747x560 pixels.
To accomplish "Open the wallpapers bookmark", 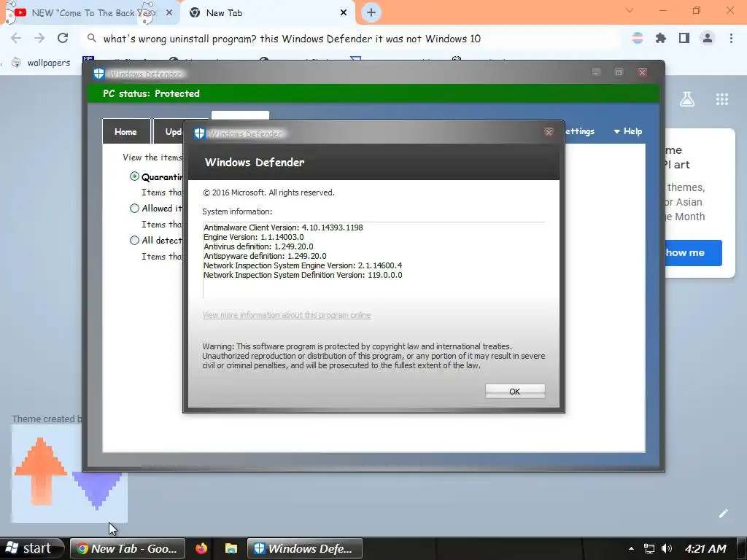I will [x=41, y=63].
